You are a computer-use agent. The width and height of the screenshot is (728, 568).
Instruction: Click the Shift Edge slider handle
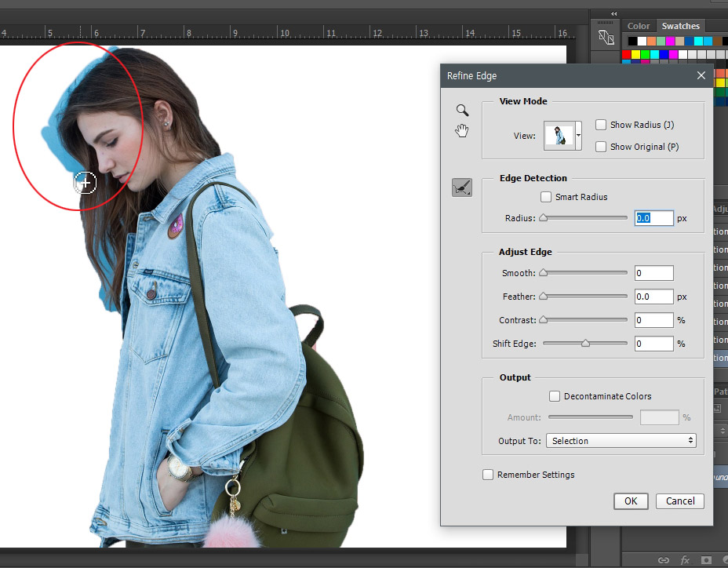click(x=585, y=344)
